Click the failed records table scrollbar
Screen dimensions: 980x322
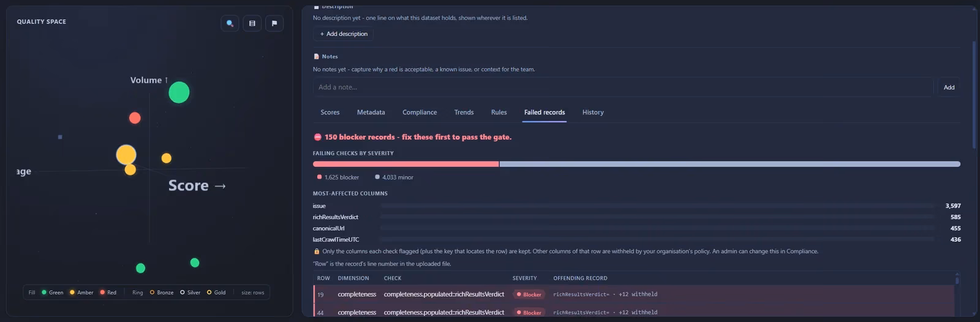click(x=957, y=280)
